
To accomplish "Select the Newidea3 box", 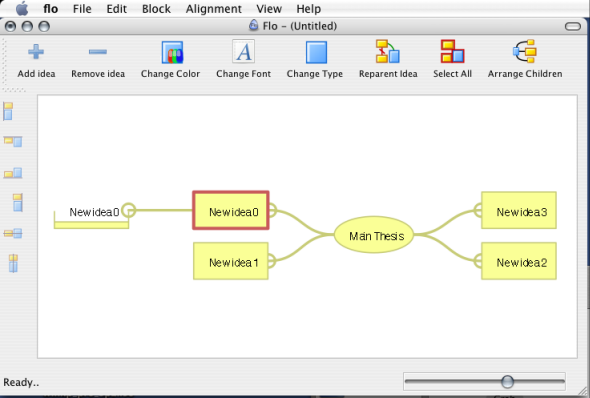I will (x=519, y=210).
